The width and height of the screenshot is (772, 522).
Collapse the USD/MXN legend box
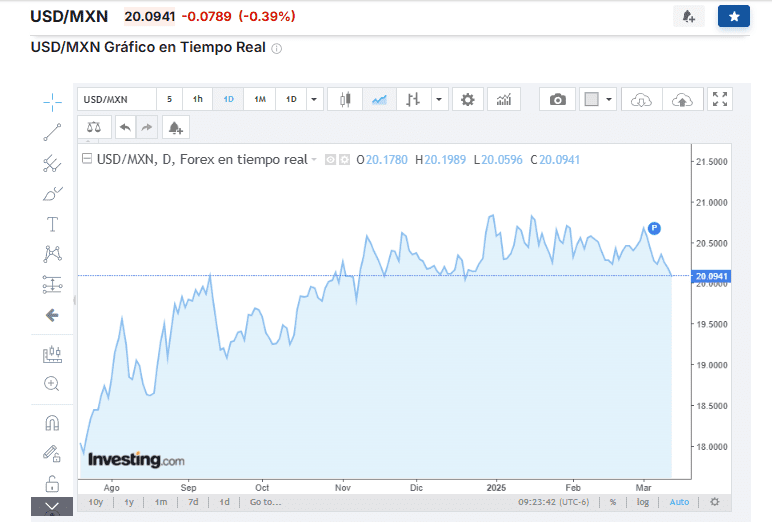[x=87, y=159]
